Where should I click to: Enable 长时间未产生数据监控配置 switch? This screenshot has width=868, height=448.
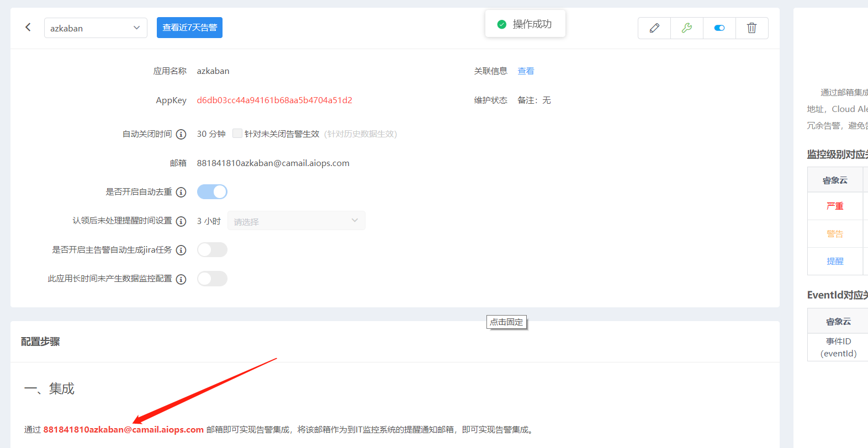click(x=212, y=279)
